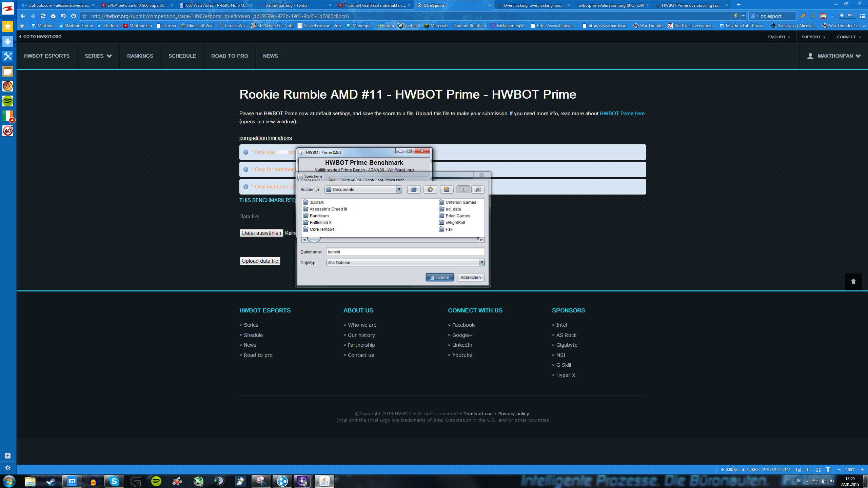868x488 pixels.
Task: Select the 3DMark folder
Action: coord(314,202)
